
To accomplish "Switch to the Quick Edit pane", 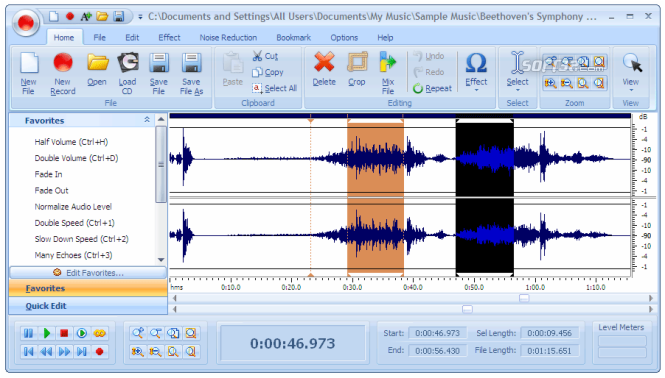I will pos(88,306).
